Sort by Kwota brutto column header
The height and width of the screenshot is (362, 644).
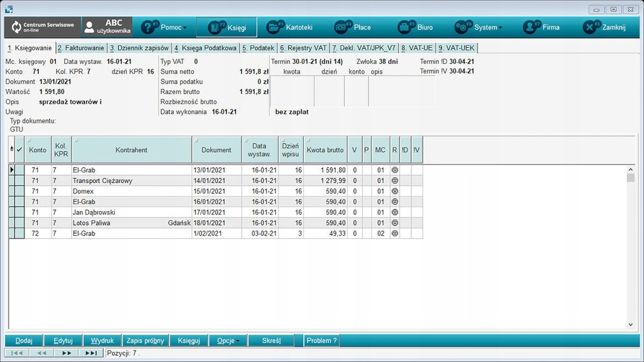click(x=325, y=150)
